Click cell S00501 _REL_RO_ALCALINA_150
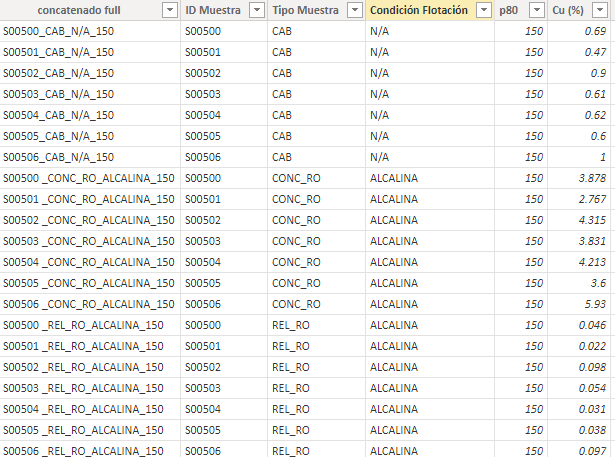Screen dimensions: 615x457 [90, 346]
